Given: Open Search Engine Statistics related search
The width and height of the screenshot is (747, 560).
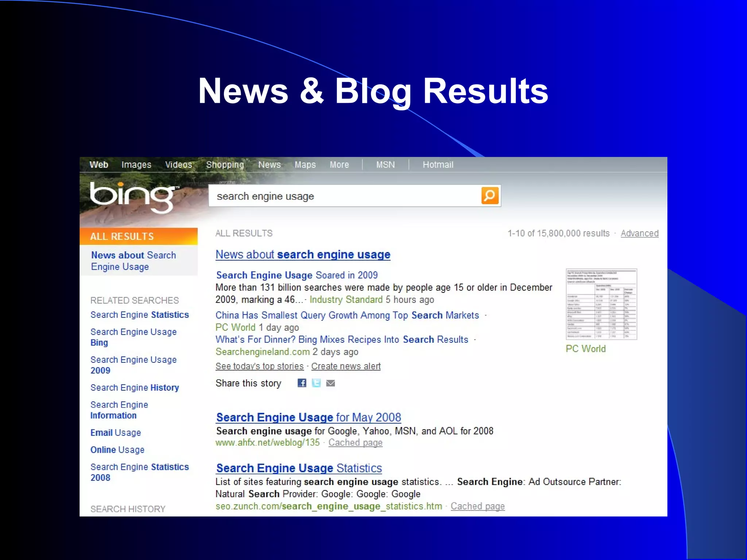Looking at the screenshot, I should pyautogui.click(x=140, y=315).
